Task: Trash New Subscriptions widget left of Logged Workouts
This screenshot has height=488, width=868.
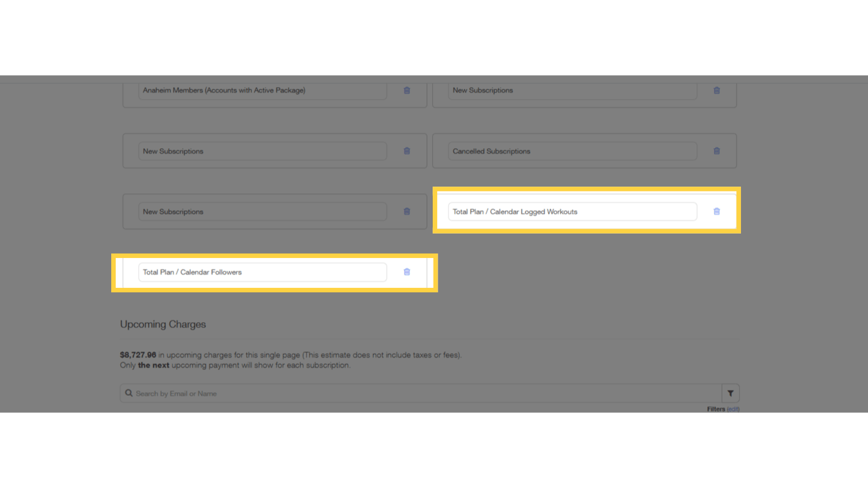Action: pyautogui.click(x=407, y=212)
